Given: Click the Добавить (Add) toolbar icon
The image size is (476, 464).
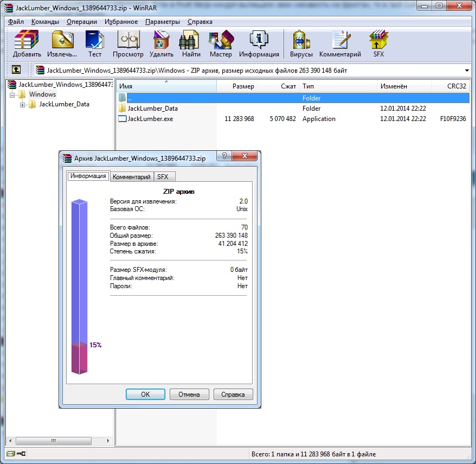Looking at the screenshot, I should coord(27,44).
